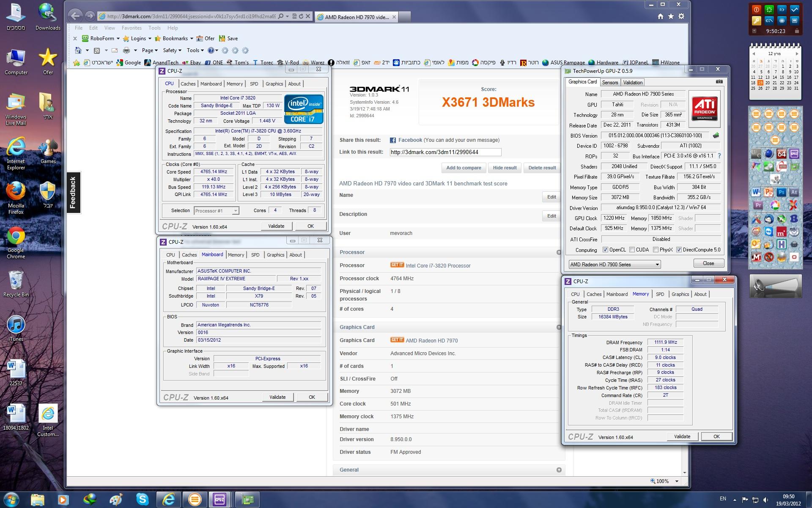Image resolution: width=812 pixels, height=508 pixels.
Task: Open Windows Media Player taskbar icon
Action: 63,500
